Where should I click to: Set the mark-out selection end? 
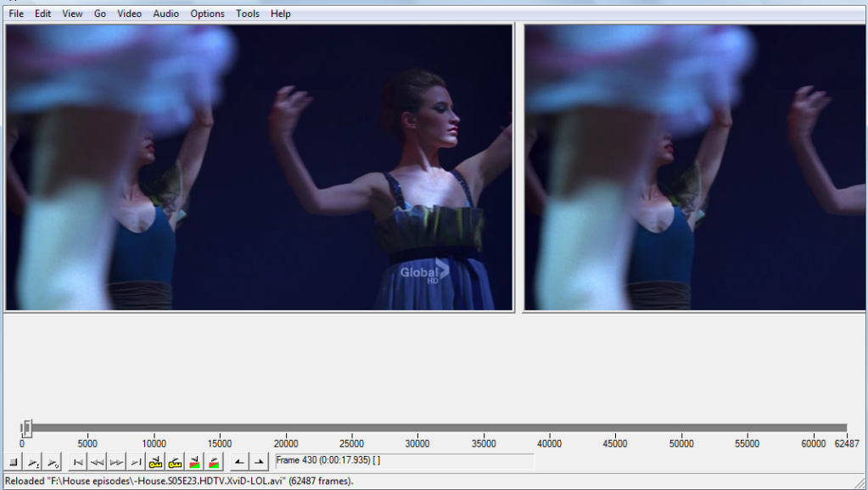(259, 462)
